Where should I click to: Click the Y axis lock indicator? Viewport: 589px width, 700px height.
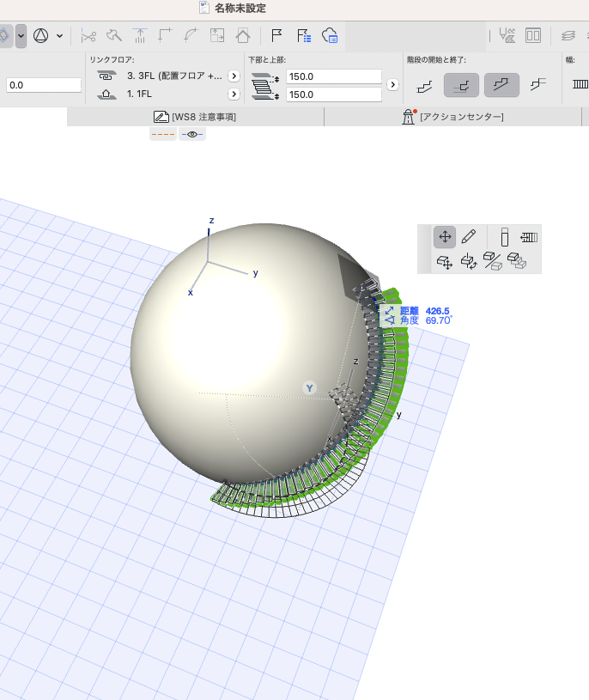(x=309, y=388)
